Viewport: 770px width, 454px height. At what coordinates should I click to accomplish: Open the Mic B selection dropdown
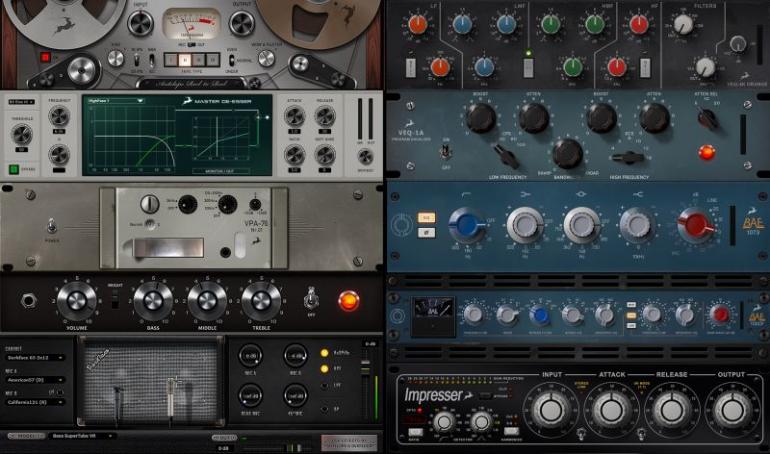pyautogui.click(x=35, y=402)
